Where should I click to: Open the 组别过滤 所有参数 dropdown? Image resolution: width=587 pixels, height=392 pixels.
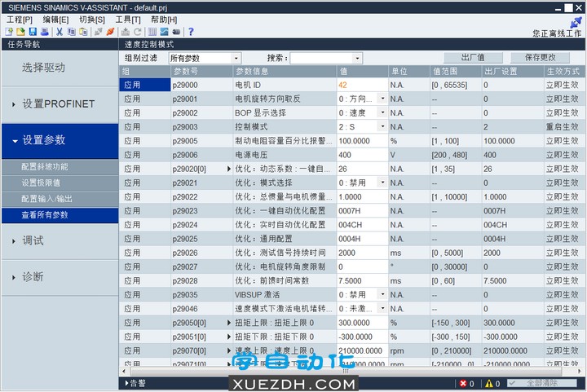[205, 59]
